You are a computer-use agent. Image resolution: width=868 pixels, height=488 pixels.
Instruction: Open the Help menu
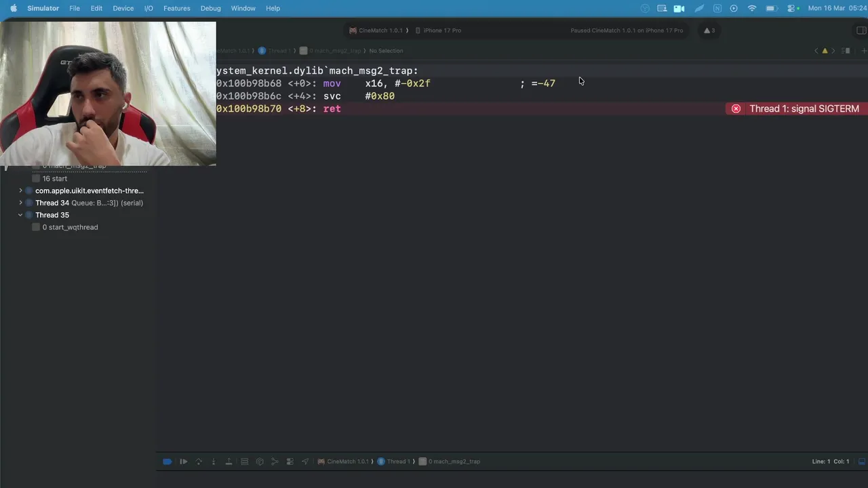pos(273,8)
